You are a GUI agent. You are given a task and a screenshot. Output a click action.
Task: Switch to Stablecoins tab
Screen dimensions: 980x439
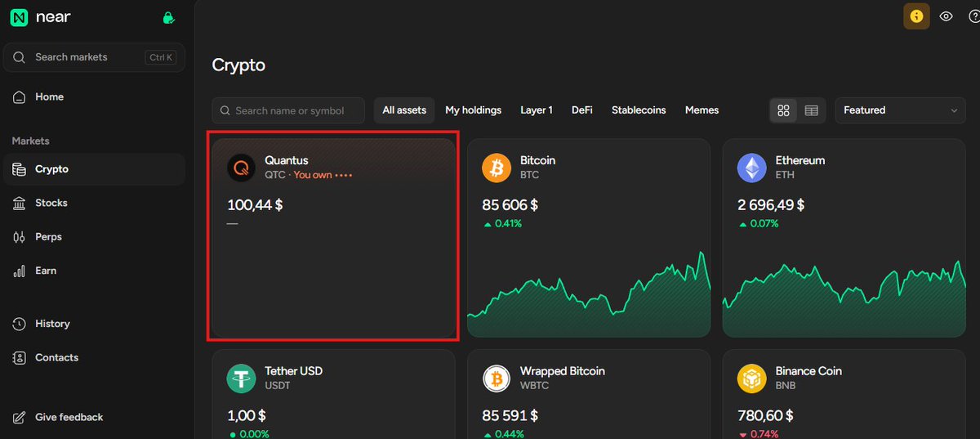click(639, 110)
